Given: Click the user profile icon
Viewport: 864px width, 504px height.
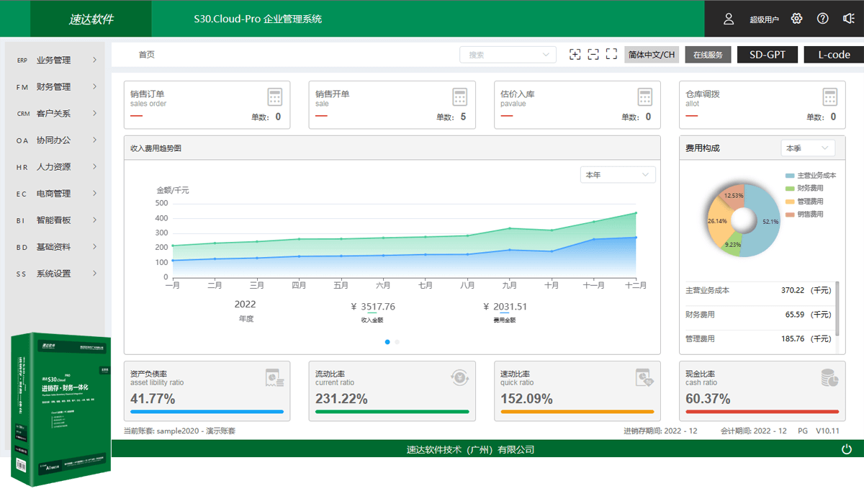Looking at the screenshot, I should (729, 19).
